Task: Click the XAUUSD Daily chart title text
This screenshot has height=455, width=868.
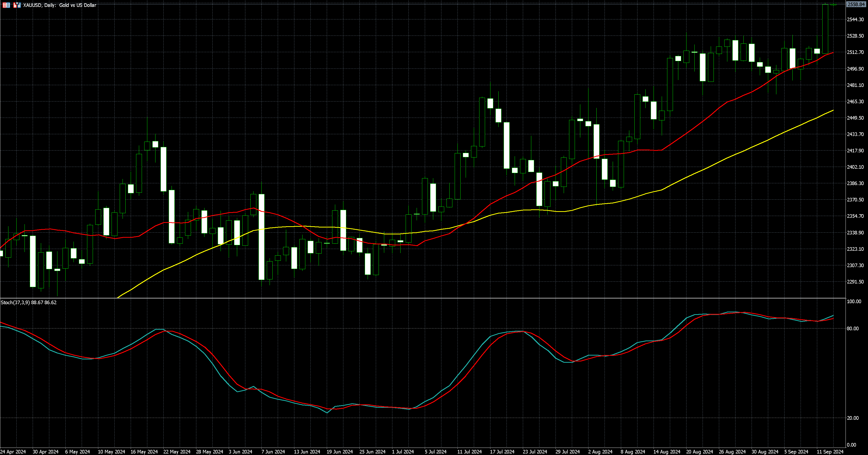Action: pyautogui.click(x=60, y=5)
